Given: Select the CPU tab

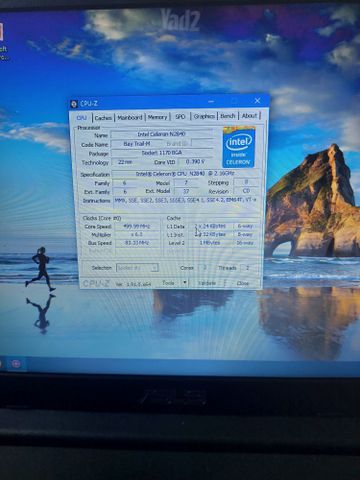Looking at the screenshot, I should (x=82, y=118).
